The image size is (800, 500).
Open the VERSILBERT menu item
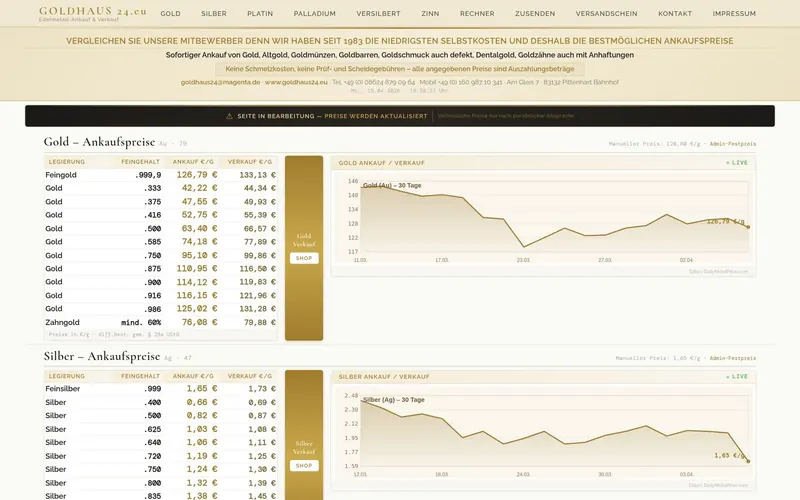pyautogui.click(x=378, y=14)
